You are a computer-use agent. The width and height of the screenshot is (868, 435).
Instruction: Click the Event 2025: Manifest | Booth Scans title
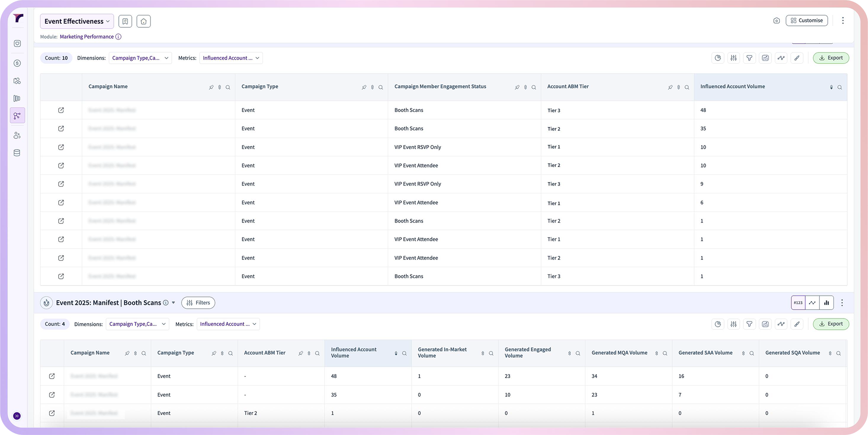coord(108,303)
